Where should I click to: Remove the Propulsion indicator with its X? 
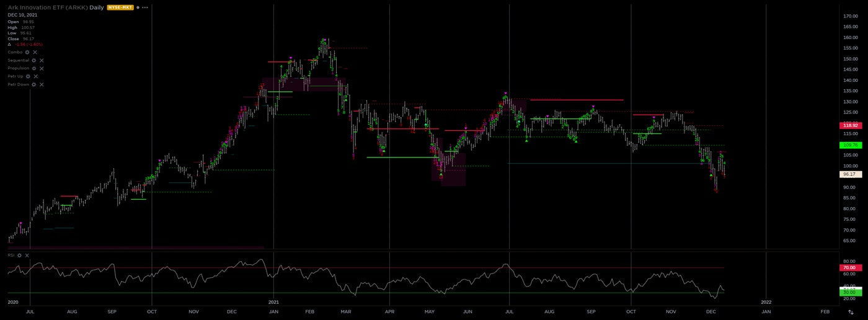coord(41,68)
